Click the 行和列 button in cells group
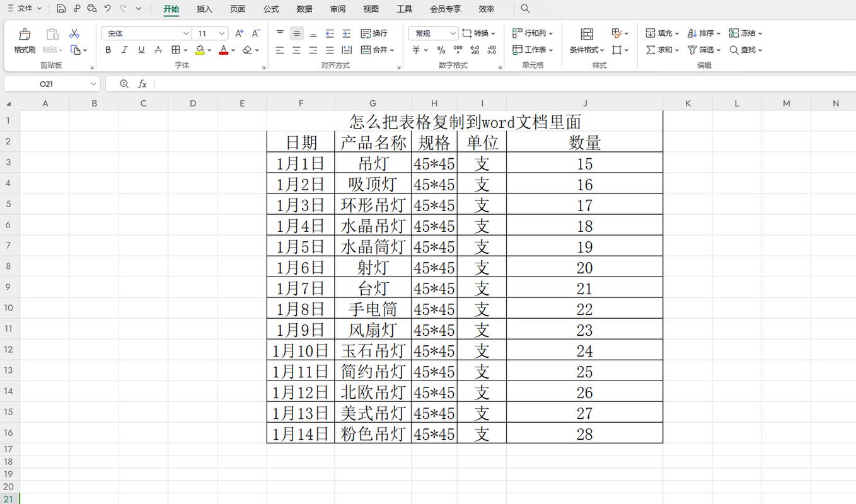This screenshot has width=856, height=504. 533,33
